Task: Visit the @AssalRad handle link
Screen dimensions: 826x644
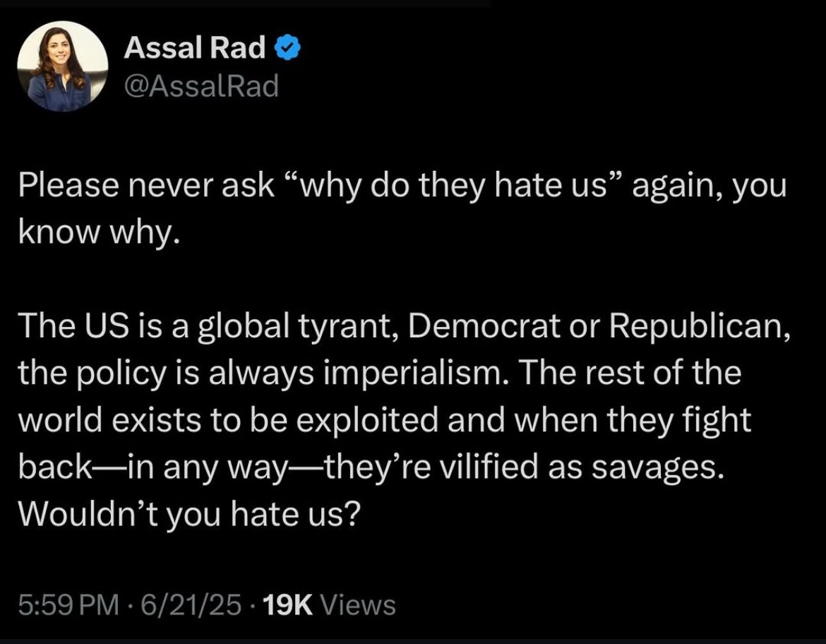Action: click(x=201, y=86)
